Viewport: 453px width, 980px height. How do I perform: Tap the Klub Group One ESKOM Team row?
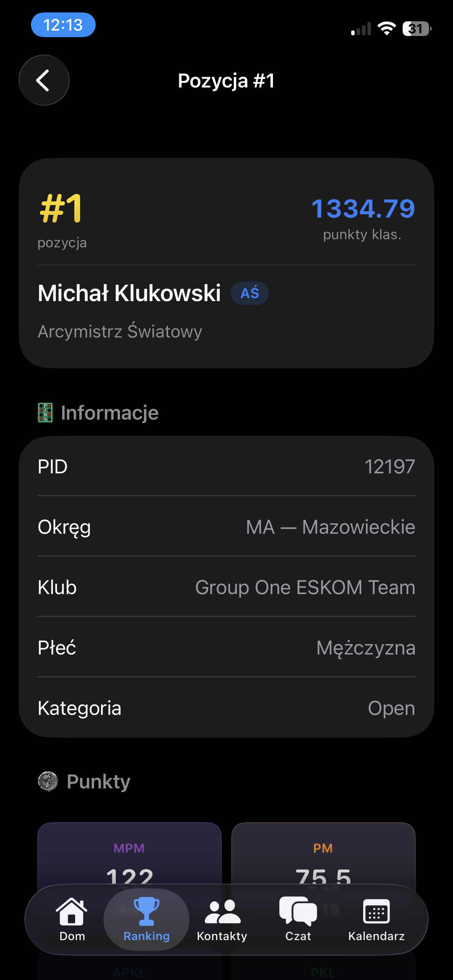[x=226, y=587]
